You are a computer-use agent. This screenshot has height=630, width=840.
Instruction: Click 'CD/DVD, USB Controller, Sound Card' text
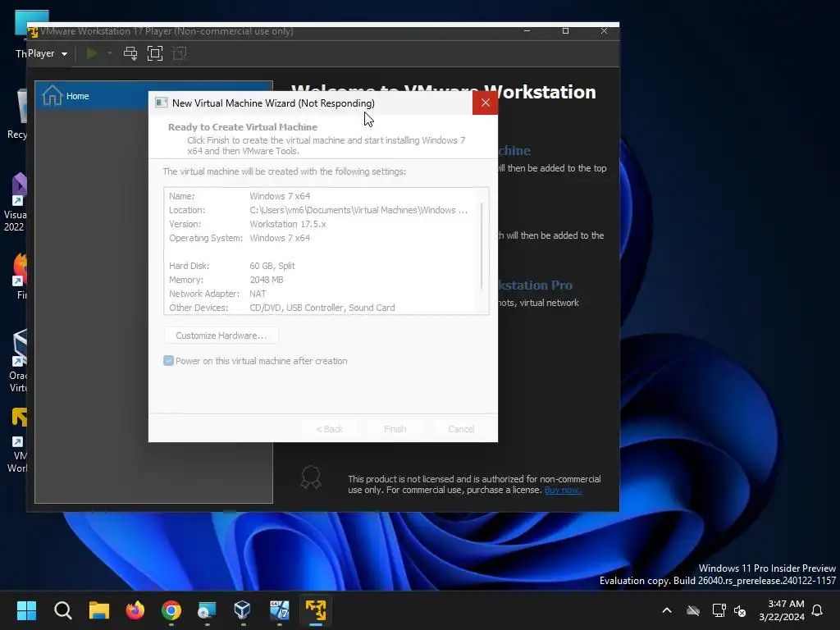pyautogui.click(x=322, y=308)
